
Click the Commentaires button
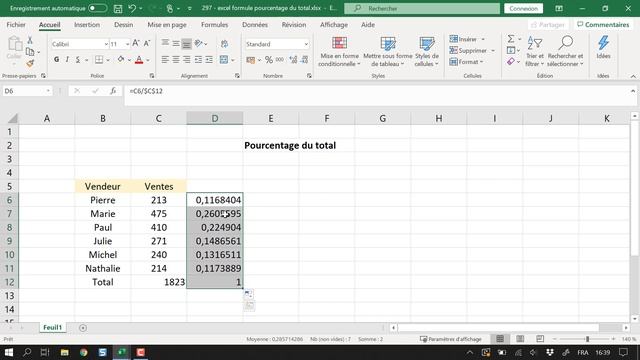coord(603,24)
